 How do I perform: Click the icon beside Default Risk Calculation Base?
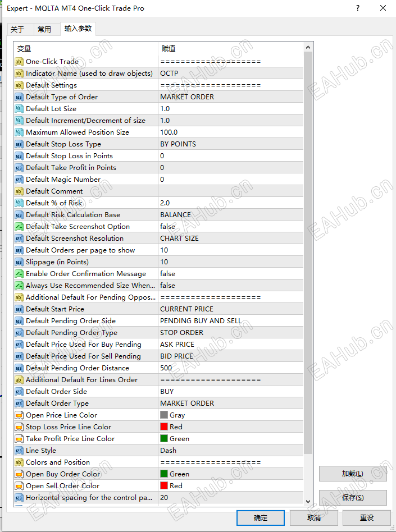19,215
